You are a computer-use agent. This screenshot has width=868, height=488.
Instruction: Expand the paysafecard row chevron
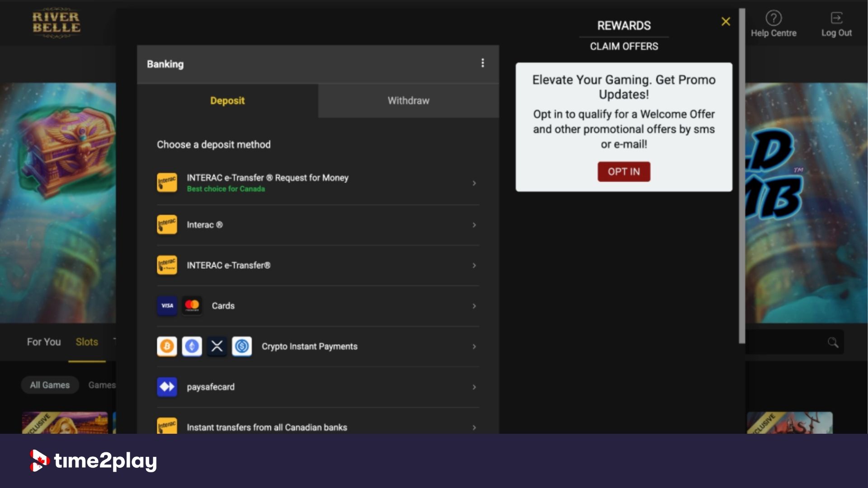[x=474, y=387]
